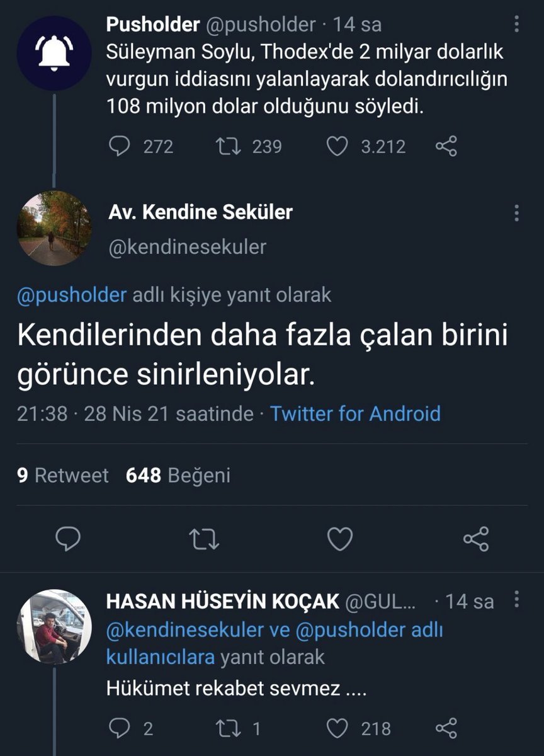View the 648 Beğeni likes list
This screenshot has width=544, height=756.
tap(178, 475)
